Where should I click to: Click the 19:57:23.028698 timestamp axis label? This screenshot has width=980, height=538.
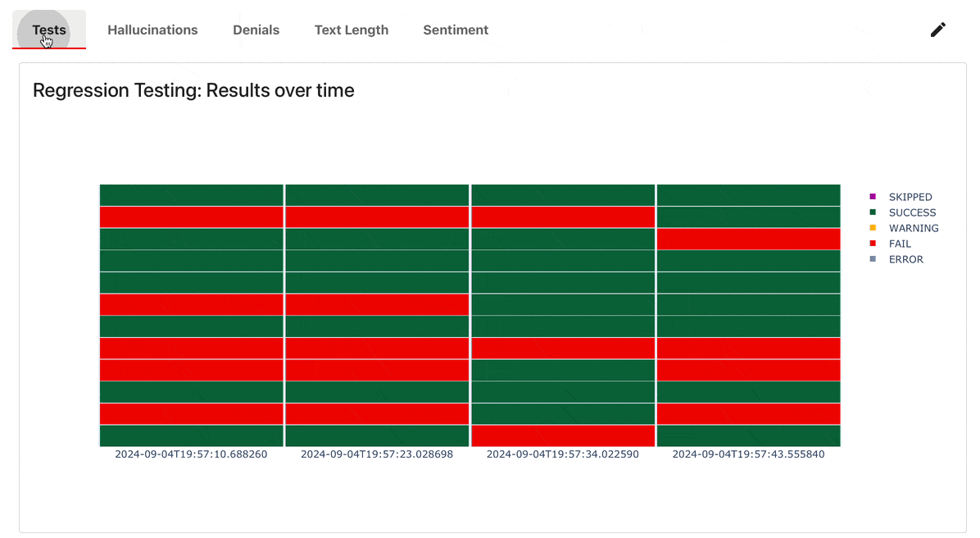tap(377, 454)
